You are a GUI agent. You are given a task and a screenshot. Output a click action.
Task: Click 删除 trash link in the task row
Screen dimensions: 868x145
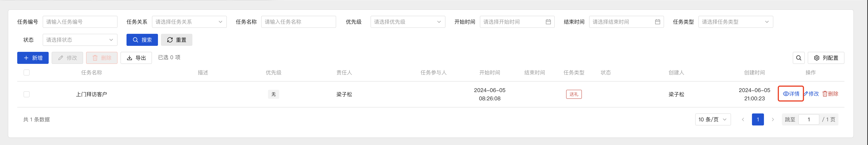[x=830, y=94]
